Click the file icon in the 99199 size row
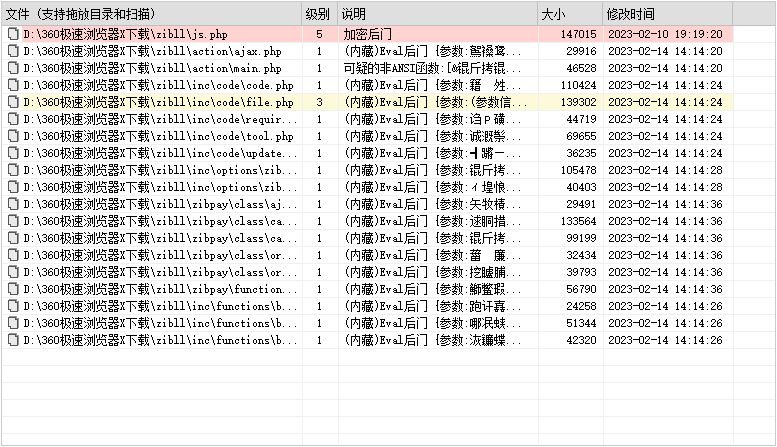The height and width of the screenshot is (447, 777). tap(13, 238)
